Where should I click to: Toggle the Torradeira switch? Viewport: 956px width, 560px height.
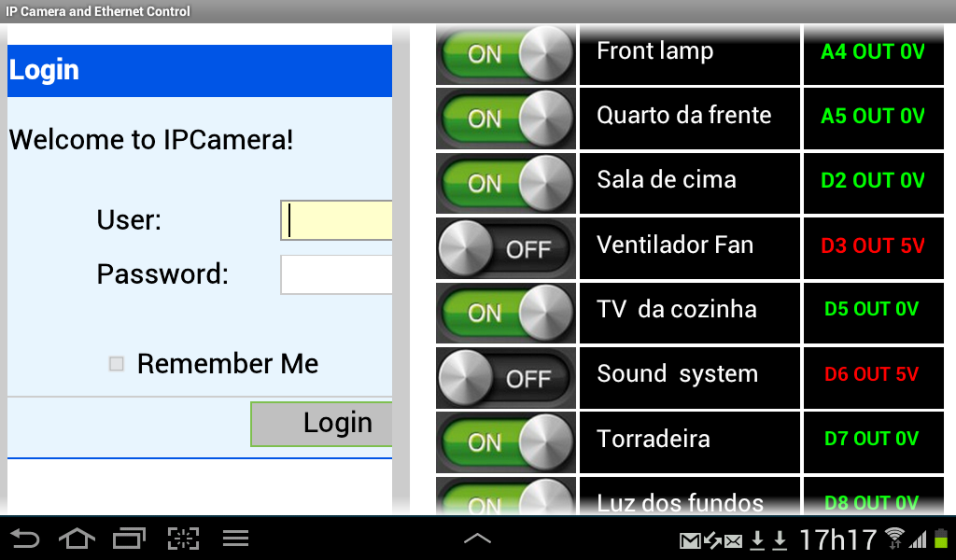coord(506,442)
